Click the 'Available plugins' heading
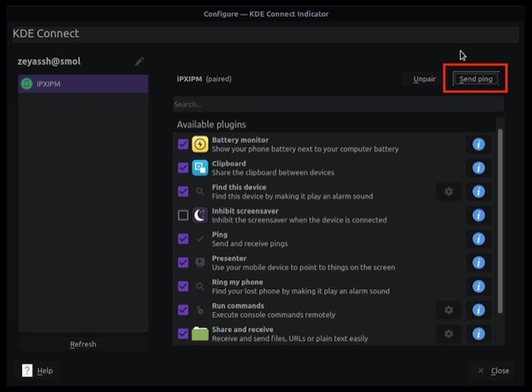The width and height of the screenshot is (532, 392). click(211, 125)
